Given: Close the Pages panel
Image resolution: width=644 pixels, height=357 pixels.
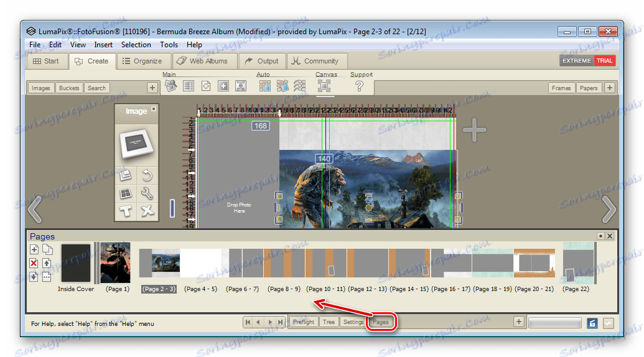Looking at the screenshot, I should point(610,236).
